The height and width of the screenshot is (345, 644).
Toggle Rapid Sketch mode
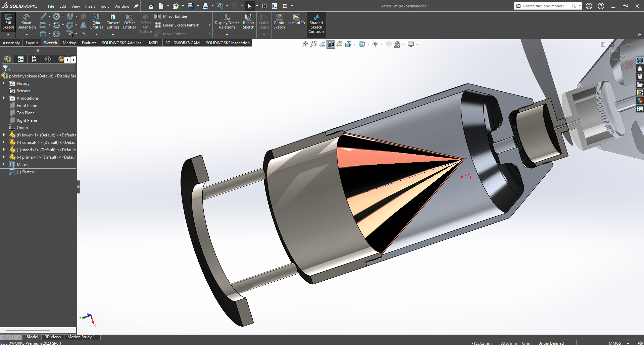279,22
